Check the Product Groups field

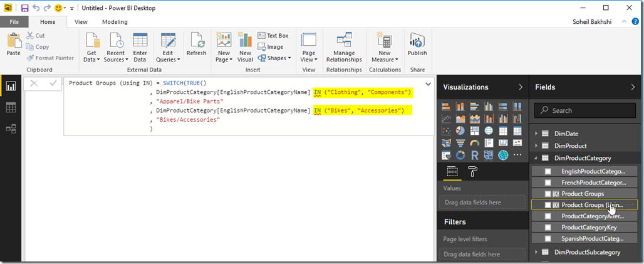tap(548, 193)
